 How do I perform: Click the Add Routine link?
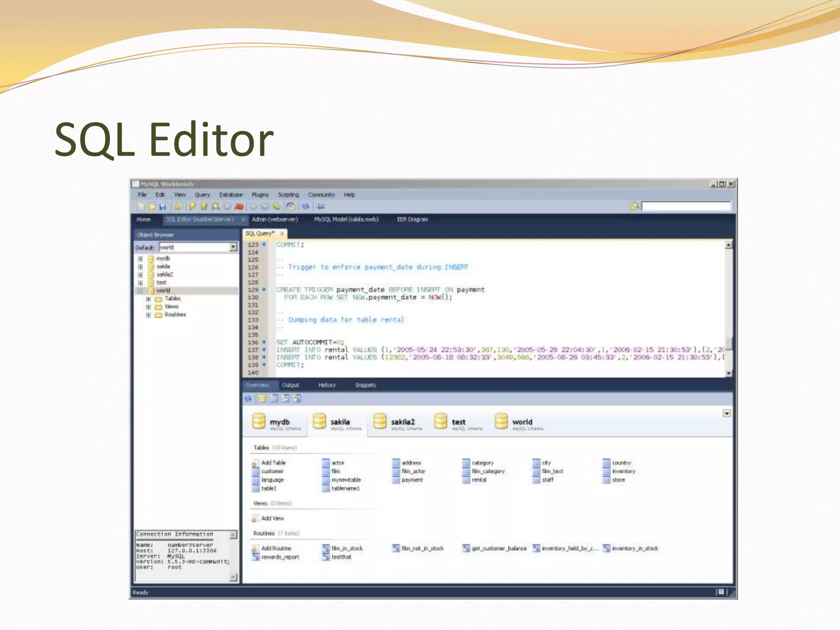pos(276,548)
